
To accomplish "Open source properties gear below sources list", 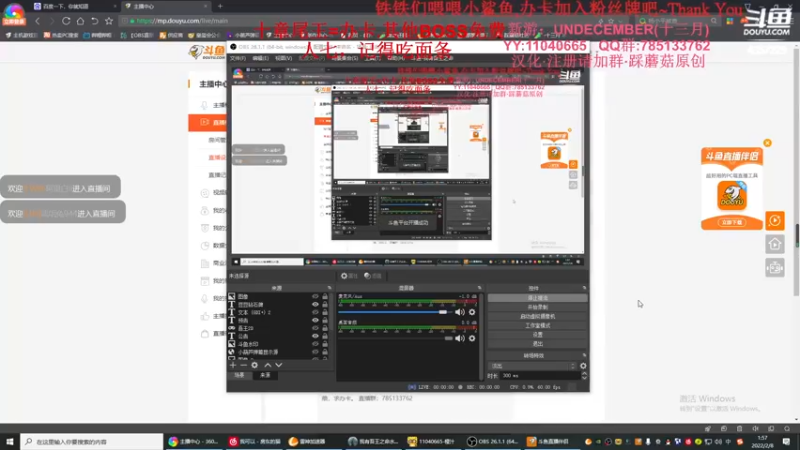I will [x=255, y=365].
